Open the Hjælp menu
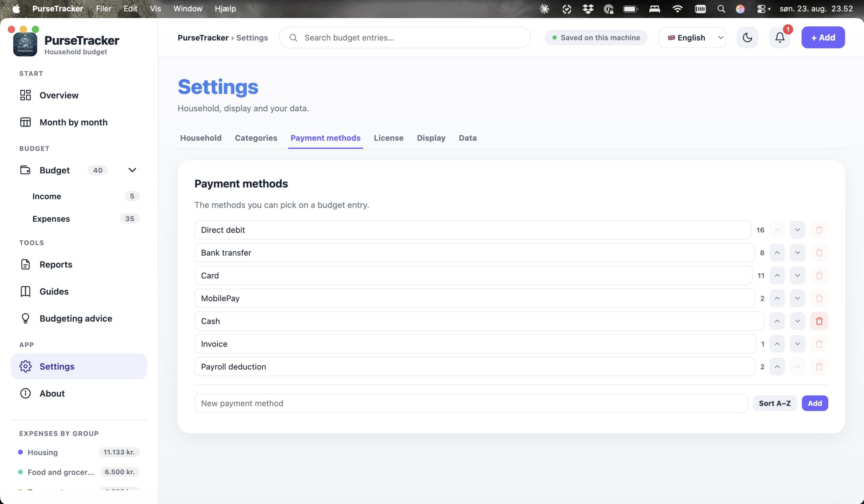This screenshot has height=504, width=864. click(x=225, y=8)
